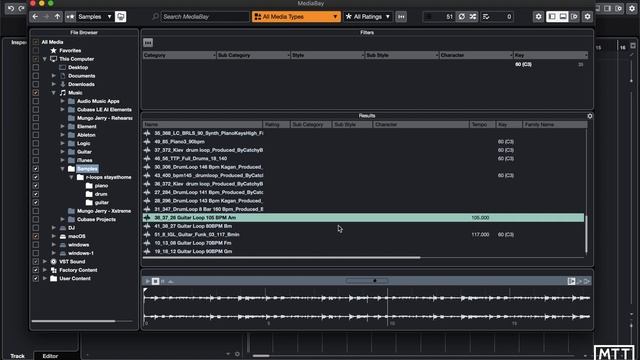Expand the Ableton folder
Image resolution: width=640 pixels, height=360 pixels.
pyautogui.click(x=62, y=135)
